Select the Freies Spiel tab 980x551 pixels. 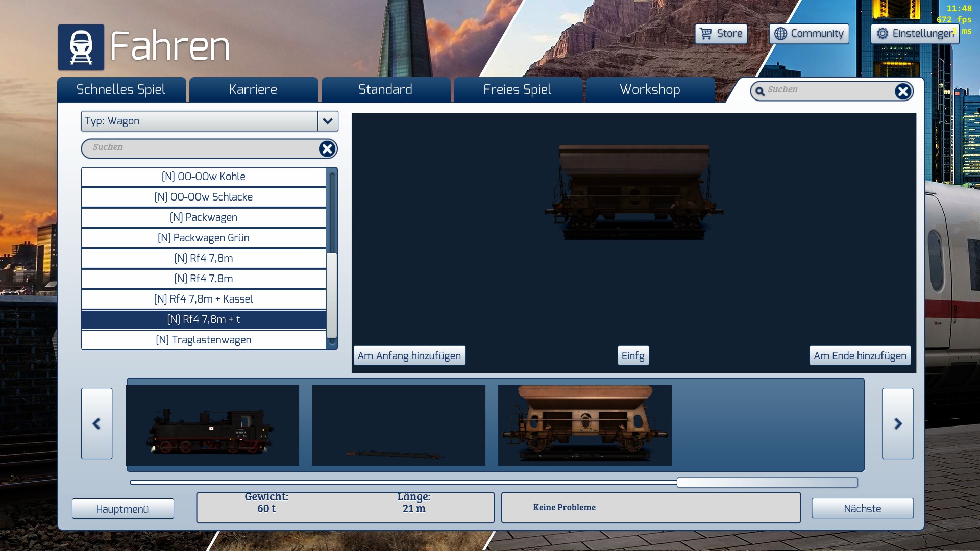(517, 90)
